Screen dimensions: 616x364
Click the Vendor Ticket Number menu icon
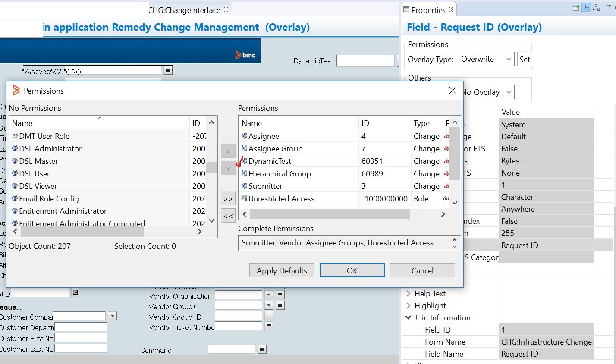click(269, 326)
